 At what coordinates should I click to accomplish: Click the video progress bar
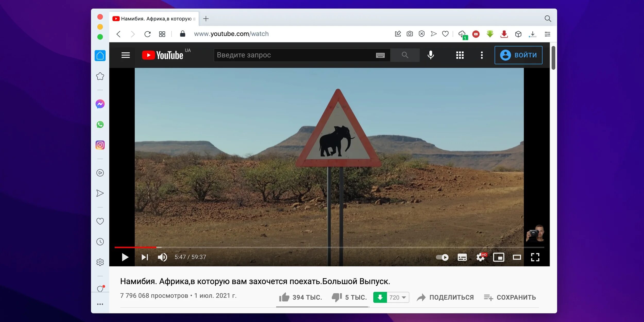pos(329,247)
